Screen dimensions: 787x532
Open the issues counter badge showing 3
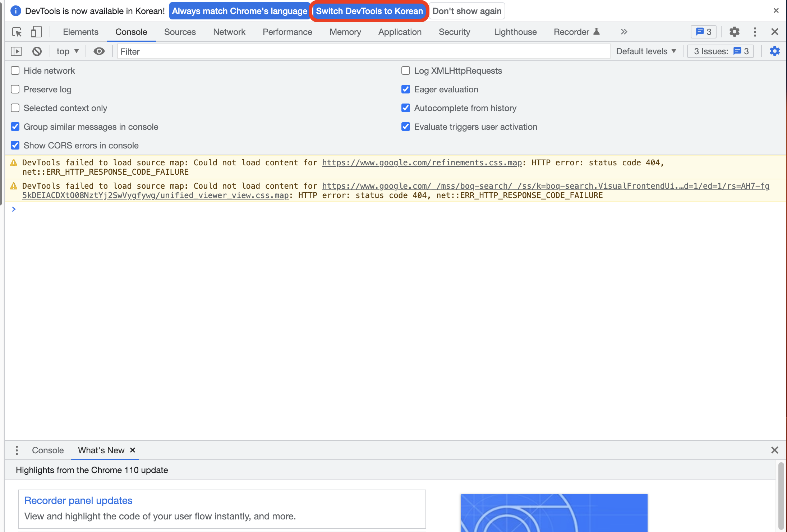[703, 32]
